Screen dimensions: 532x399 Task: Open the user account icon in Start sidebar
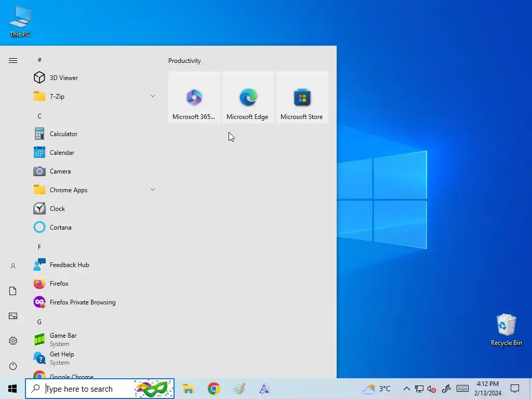point(13,266)
